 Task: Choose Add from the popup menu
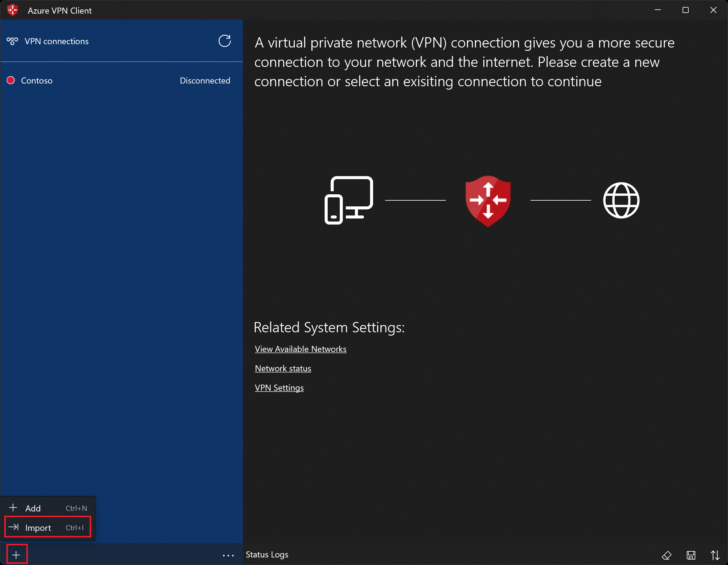pyautogui.click(x=48, y=508)
